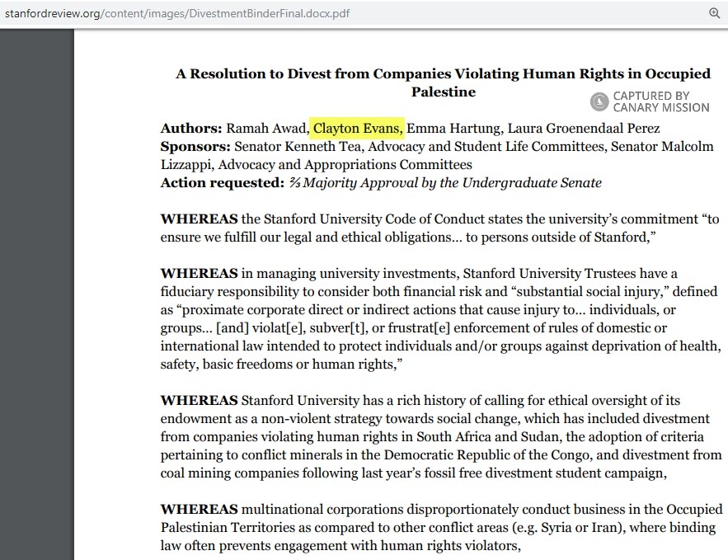728x560 pixels.
Task: Click the highlighted name Clayton Evans
Action: pyautogui.click(x=358, y=129)
